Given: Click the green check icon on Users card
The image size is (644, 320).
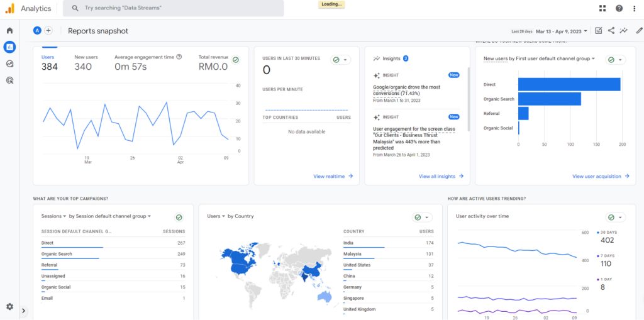Looking at the screenshot, I should click(x=236, y=60).
